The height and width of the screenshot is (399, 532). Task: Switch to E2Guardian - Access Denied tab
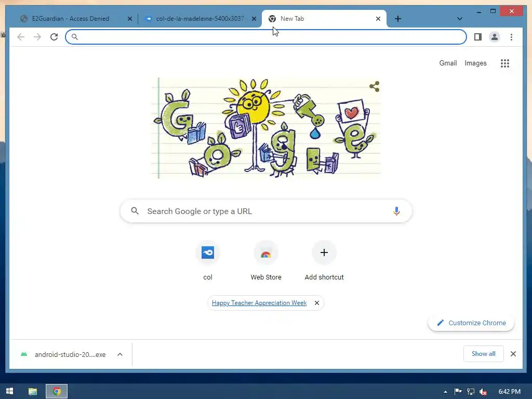(x=71, y=19)
